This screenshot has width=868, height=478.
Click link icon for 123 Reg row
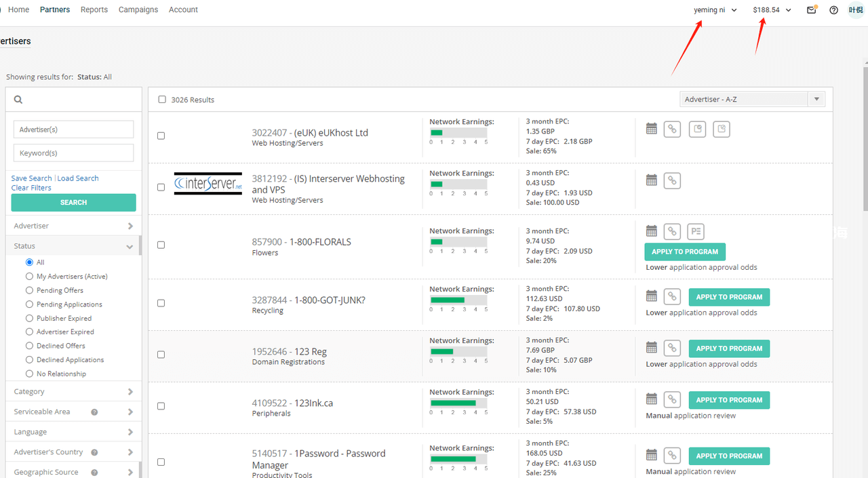[672, 348]
